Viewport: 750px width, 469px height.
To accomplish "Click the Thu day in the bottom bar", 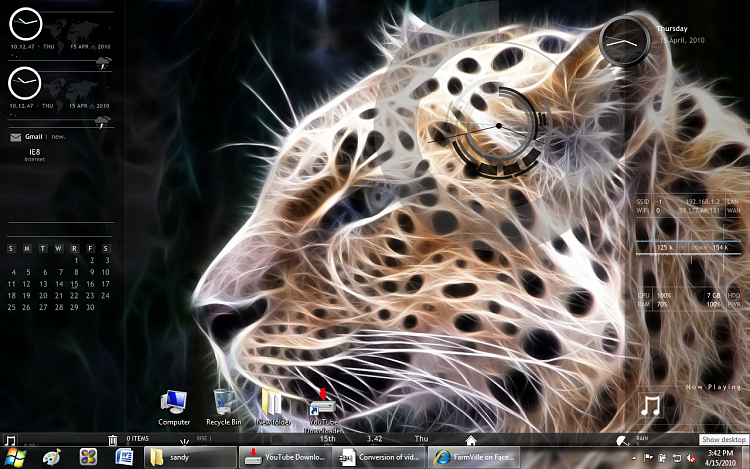I will pyautogui.click(x=421, y=438).
